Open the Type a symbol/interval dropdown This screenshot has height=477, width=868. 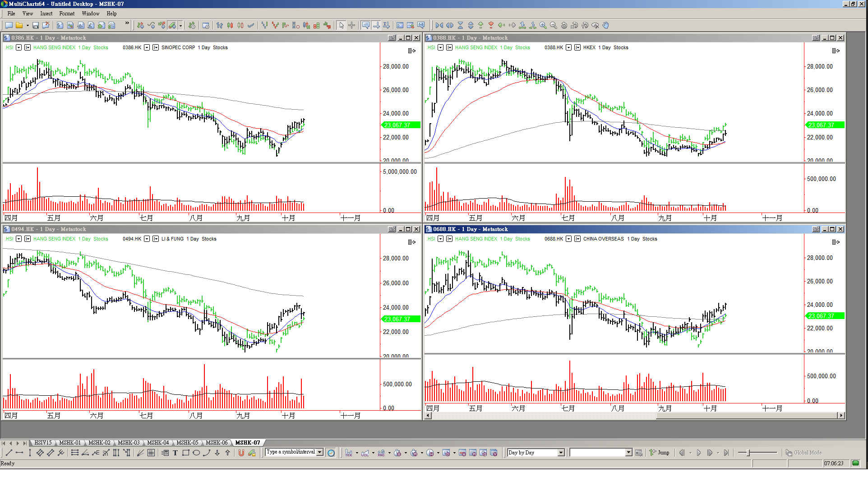(320, 452)
